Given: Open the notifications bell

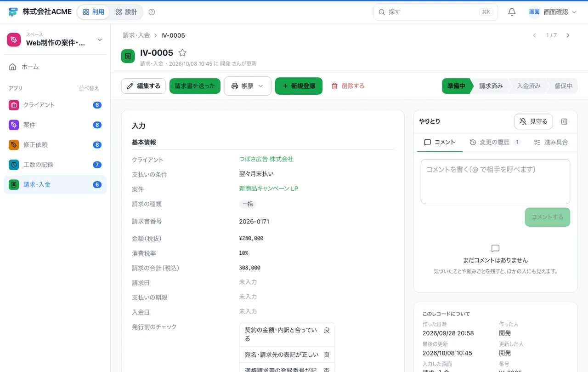Looking at the screenshot, I should click(512, 12).
